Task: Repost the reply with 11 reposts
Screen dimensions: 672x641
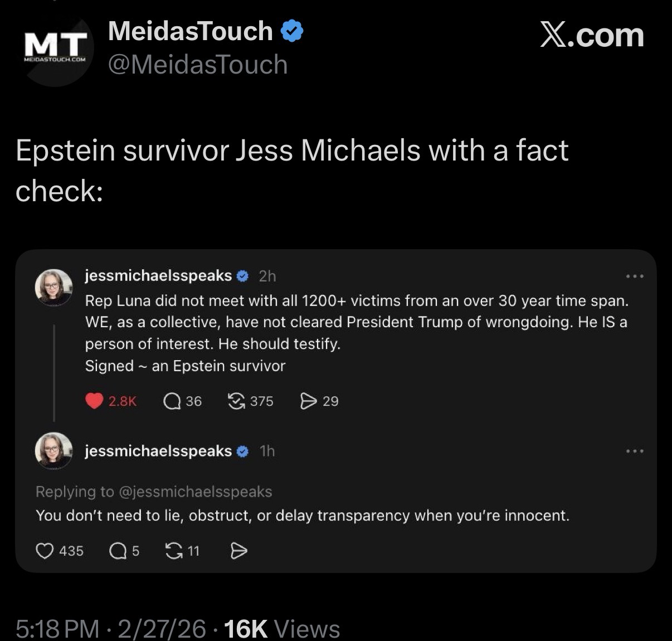Action: pyautogui.click(x=174, y=551)
